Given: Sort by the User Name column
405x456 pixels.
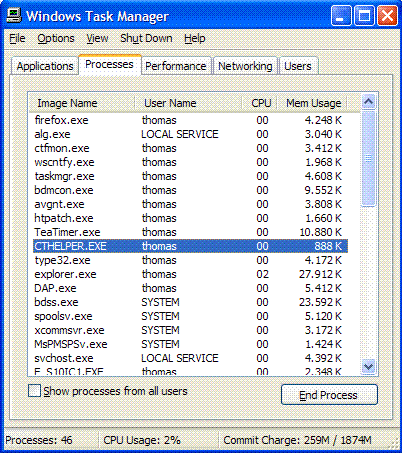Looking at the screenshot, I should (189, 103).
